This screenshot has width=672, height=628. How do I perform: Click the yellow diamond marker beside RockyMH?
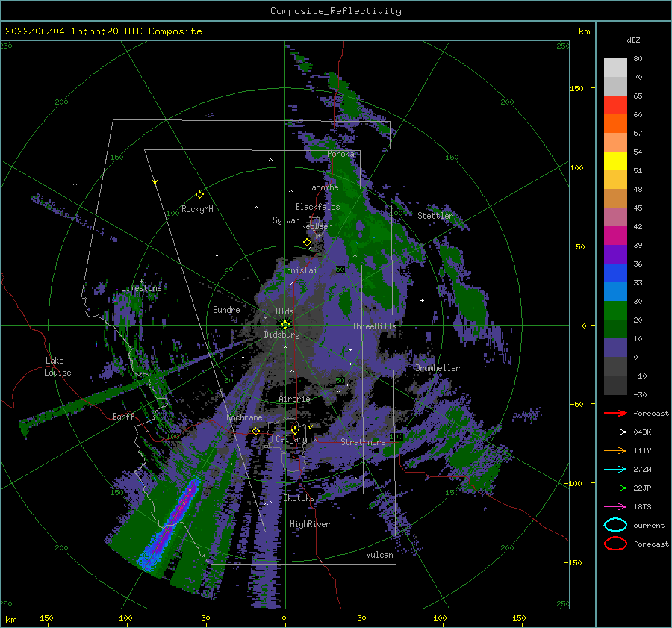click(x=199, y=195)
